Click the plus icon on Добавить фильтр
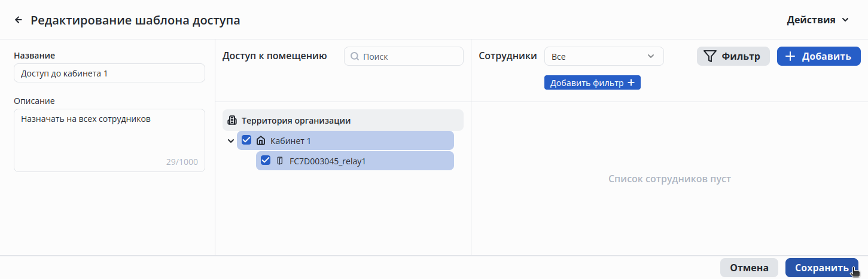The width and height of the screenshot is (868, 279). point(631,83)
